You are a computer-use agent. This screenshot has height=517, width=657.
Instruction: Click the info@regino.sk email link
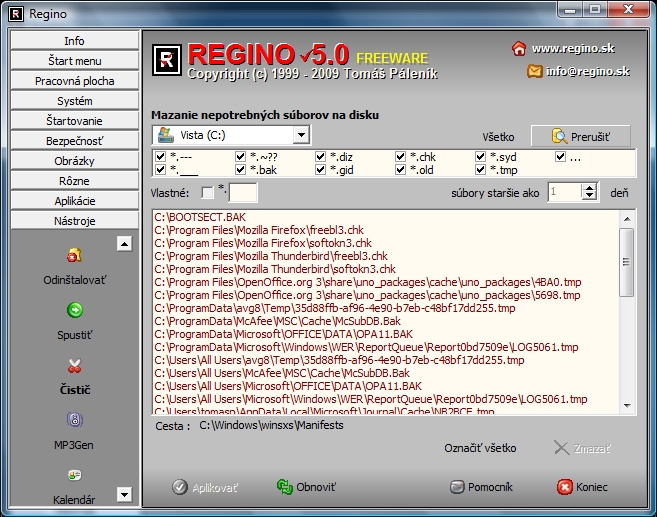587,71
